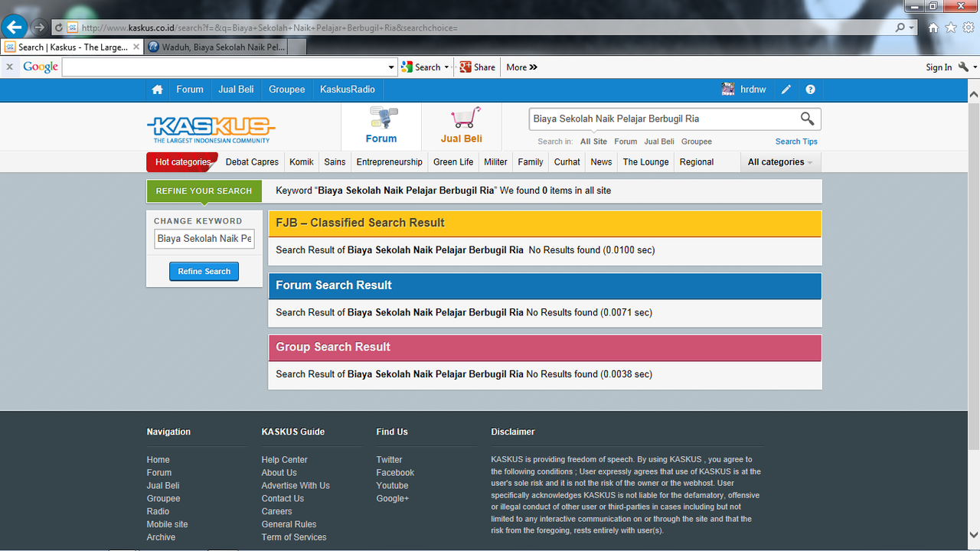Click the address bar search magnifier icon
This screenshot has width=980, height=551.
click(x=900, y=28)
